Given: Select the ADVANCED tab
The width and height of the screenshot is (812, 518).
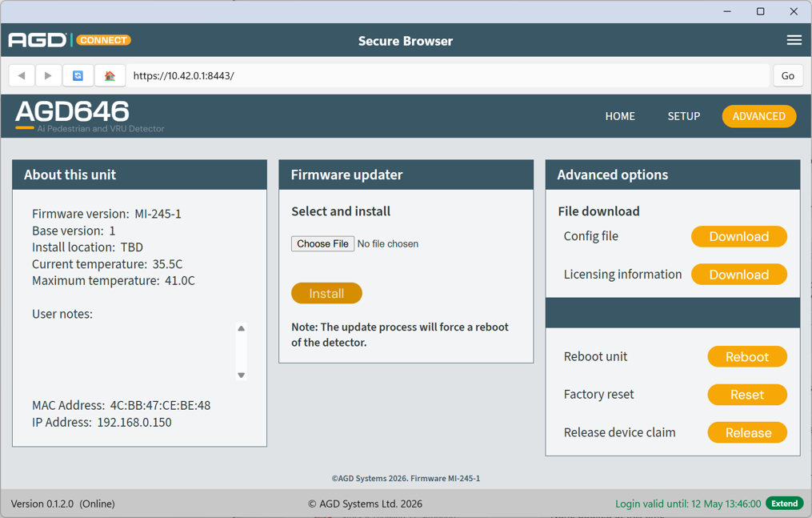Looking at the screenshot, I should (x=758, y=116).
